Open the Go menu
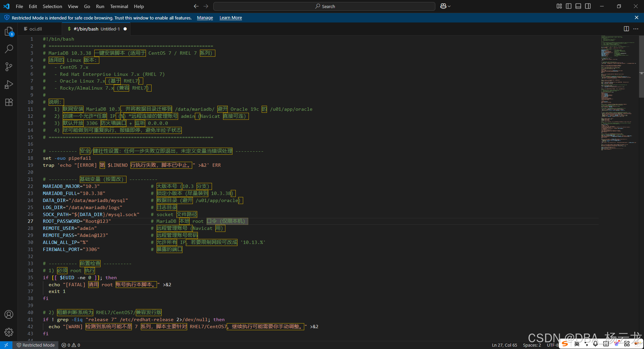 87,6
